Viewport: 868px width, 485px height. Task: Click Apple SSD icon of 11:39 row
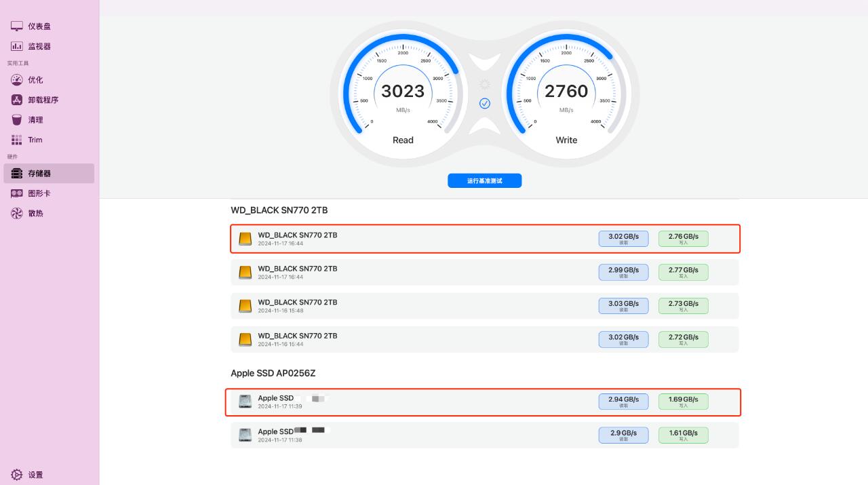click(245, 402)
